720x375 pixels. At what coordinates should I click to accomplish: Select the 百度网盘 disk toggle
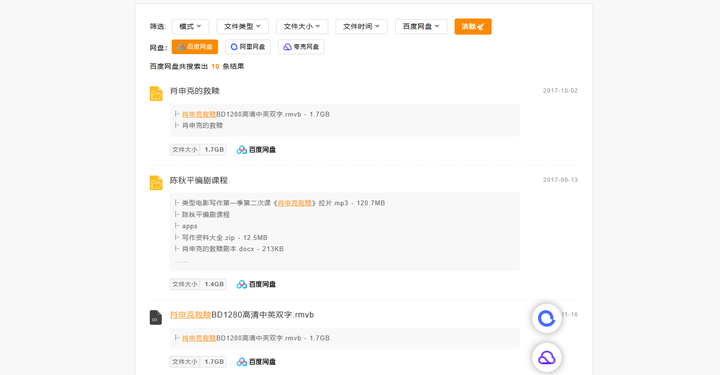coord(195,47)
